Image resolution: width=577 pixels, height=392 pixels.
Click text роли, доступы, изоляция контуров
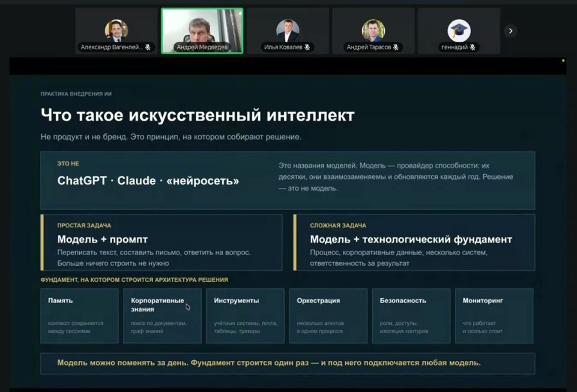coord(404,327)
